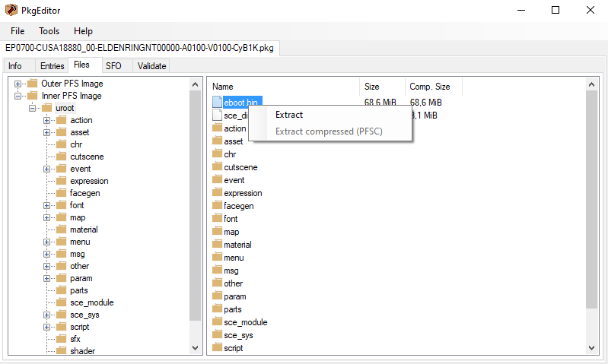
Task: Click the cutscene folder icon in file list
Action: click(x=217, y=166)
